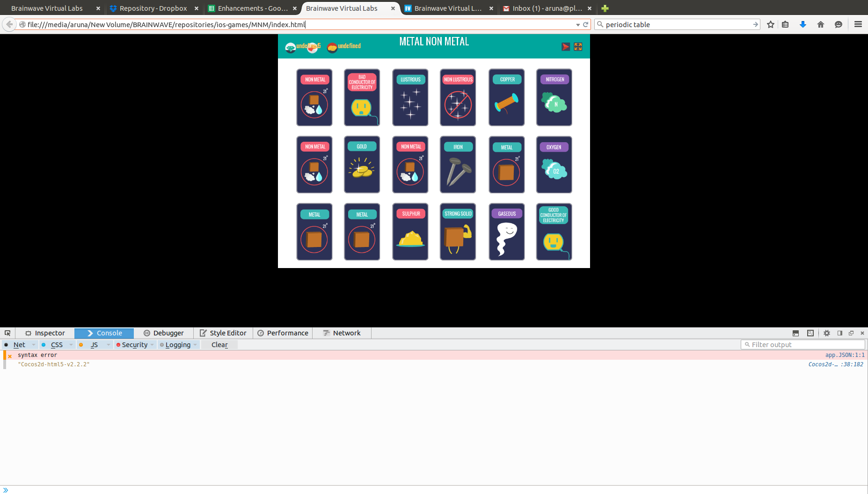Viewport: 868px width, 494px height.
Task: Click the syntax error message row
Action: click(434, 355)
